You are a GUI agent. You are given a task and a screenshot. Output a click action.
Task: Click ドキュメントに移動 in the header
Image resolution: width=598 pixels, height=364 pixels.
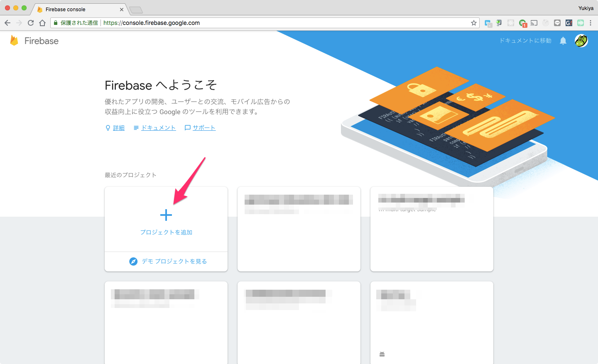tap(525, 41)
